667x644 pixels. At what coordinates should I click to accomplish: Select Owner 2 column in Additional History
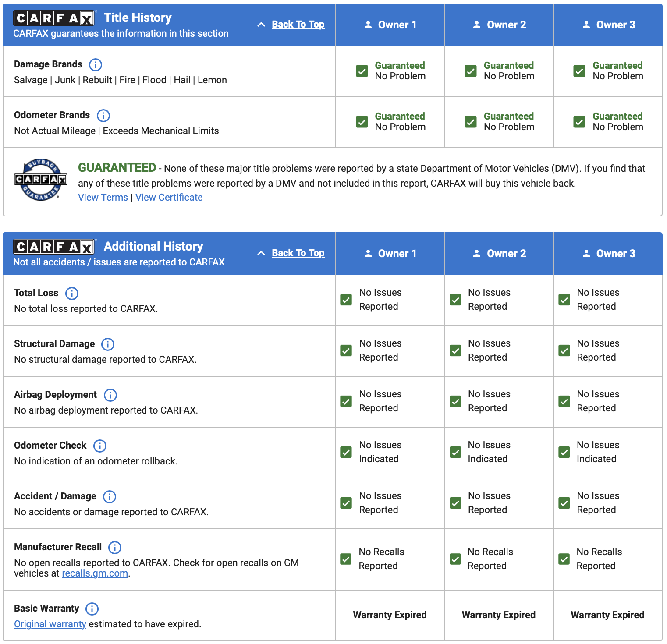[x=499, y=254]
